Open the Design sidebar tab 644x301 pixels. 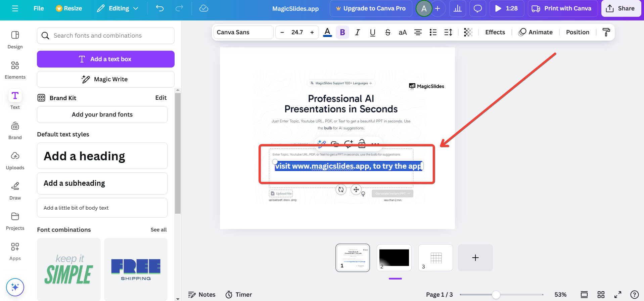click(x=15, y=40)
